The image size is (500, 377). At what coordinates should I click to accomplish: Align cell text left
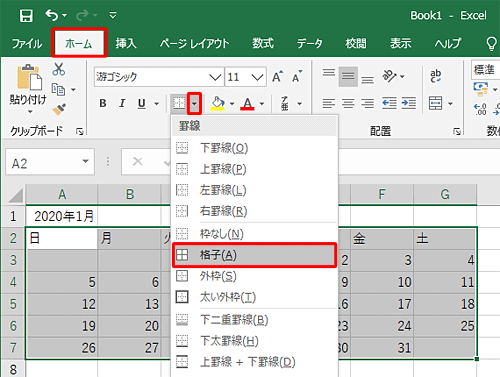pos(329,103)
